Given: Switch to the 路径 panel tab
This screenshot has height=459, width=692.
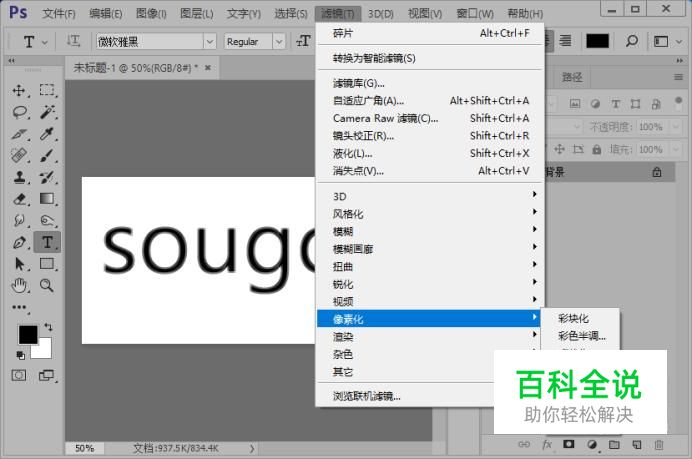Looking at the screenshot, I should click(x=572, y=78).
